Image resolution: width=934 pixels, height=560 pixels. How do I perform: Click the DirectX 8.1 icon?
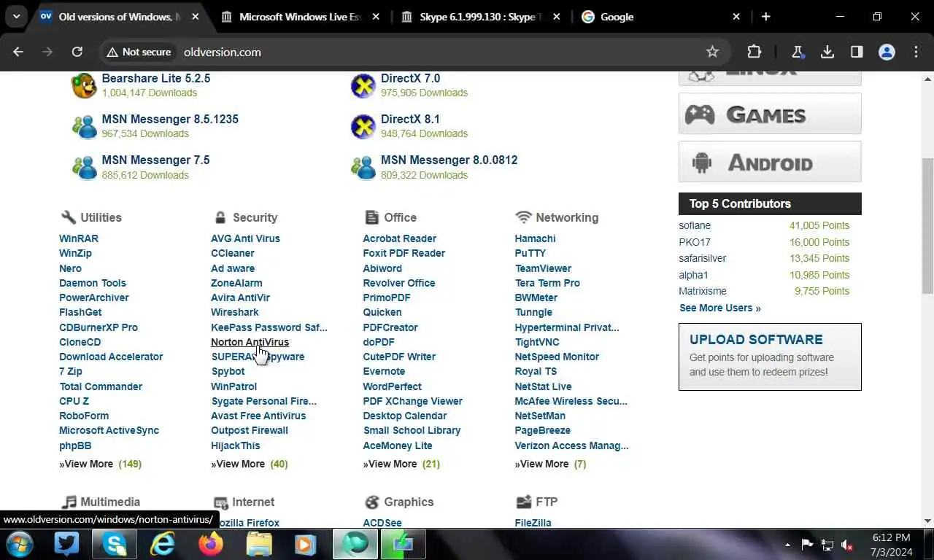tap(363, 126)
